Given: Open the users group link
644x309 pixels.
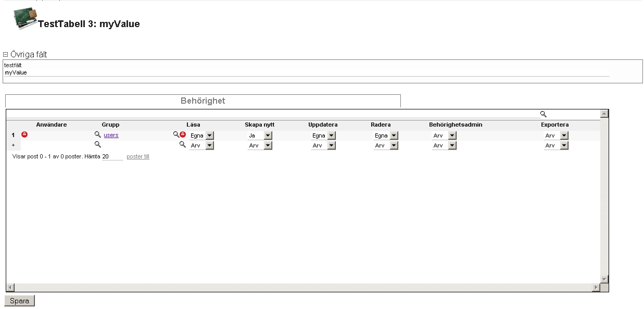Looking at the screenshot, I should pyautogui.click(x=111, y=135).
